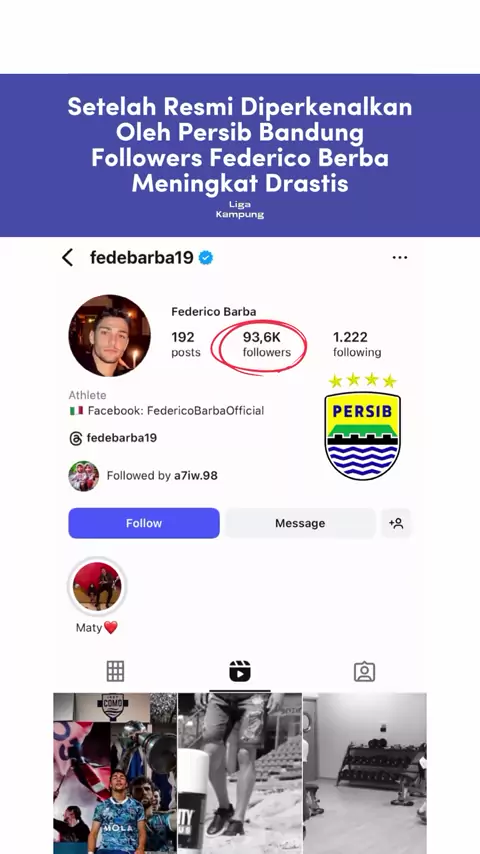Open the black-and-white gym room reel
480x854 pixels.
(x=365, y=773)
